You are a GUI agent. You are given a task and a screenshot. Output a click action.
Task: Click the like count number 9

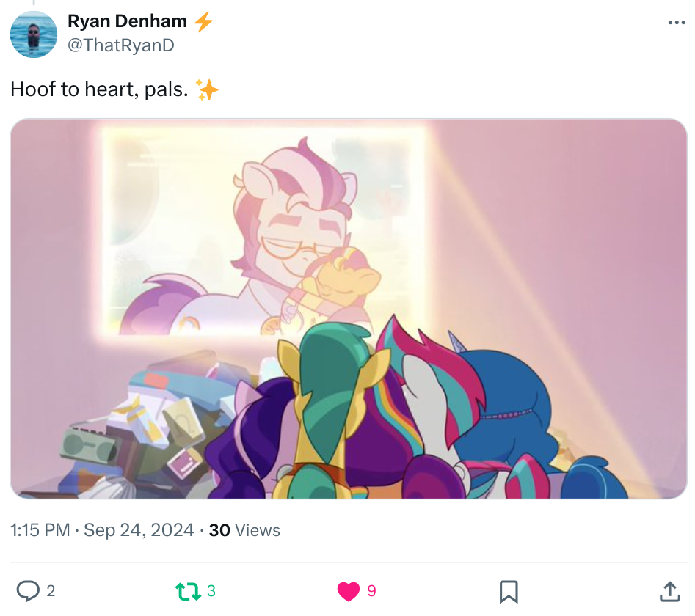click(x=371, y=591)
